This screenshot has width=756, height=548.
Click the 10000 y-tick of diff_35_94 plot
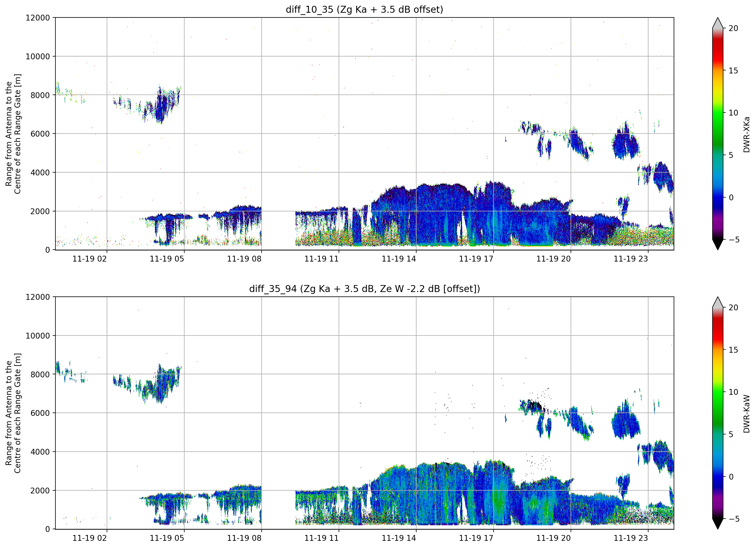point(38,336)
